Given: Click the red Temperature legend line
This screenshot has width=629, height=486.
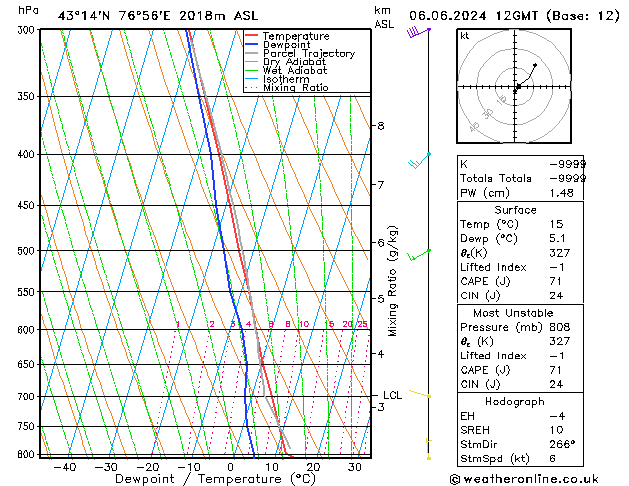Looking at the screenshot, I should tap(251, 36).
